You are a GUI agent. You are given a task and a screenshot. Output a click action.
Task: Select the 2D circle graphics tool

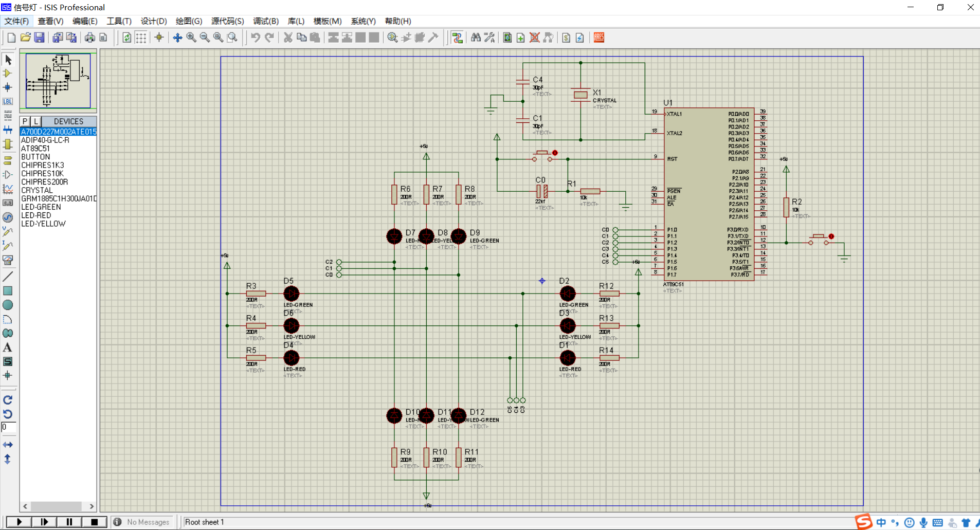(x=8, y=305)
